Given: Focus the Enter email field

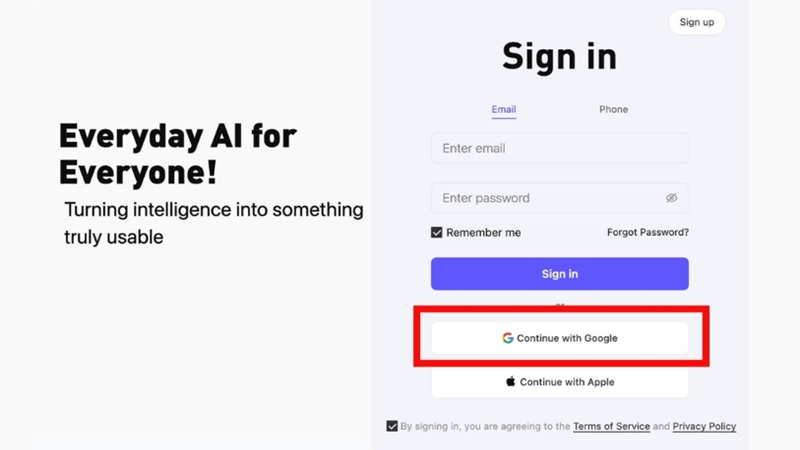Looking at the screenshot, I should coord(560,148).
